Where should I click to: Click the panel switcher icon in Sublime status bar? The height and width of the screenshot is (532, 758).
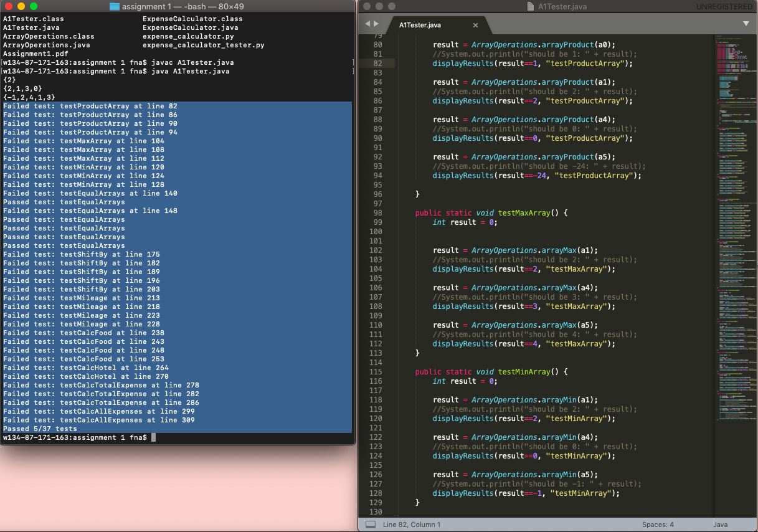370,525
